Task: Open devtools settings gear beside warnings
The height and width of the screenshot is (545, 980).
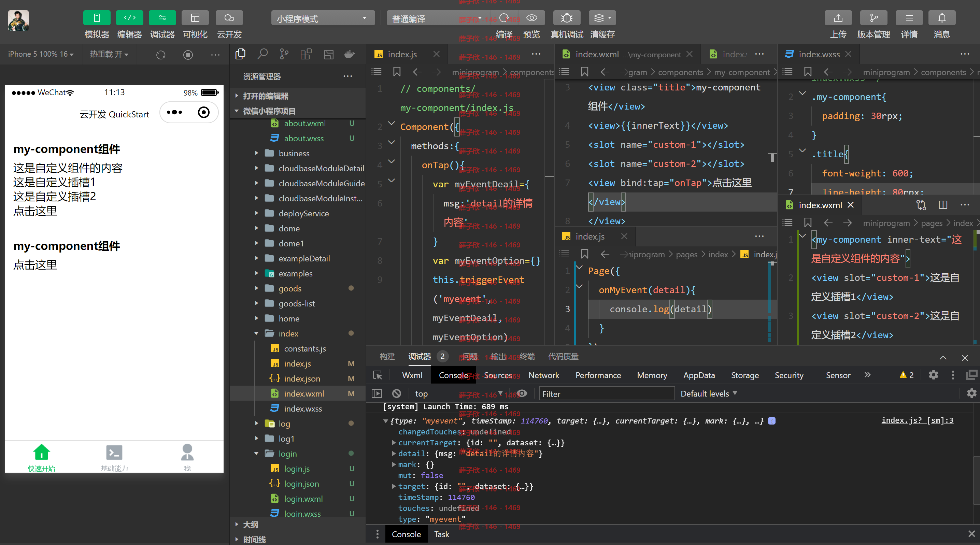Action: point(933,375)
